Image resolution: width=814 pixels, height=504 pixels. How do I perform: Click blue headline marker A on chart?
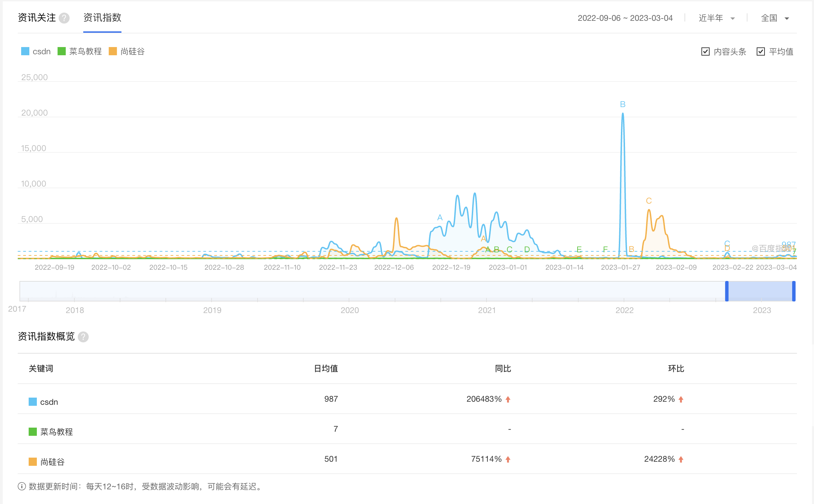click(440, 218)
